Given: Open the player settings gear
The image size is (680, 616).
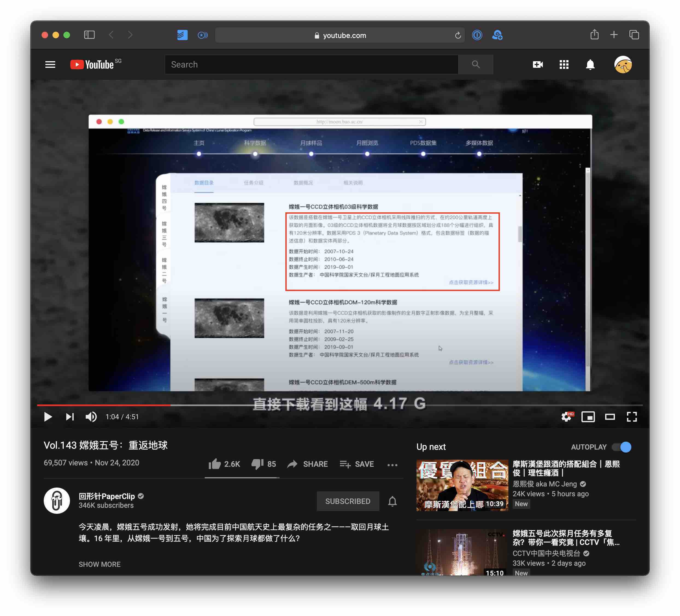Looking at the screenshot, I should tap(567, 416).
